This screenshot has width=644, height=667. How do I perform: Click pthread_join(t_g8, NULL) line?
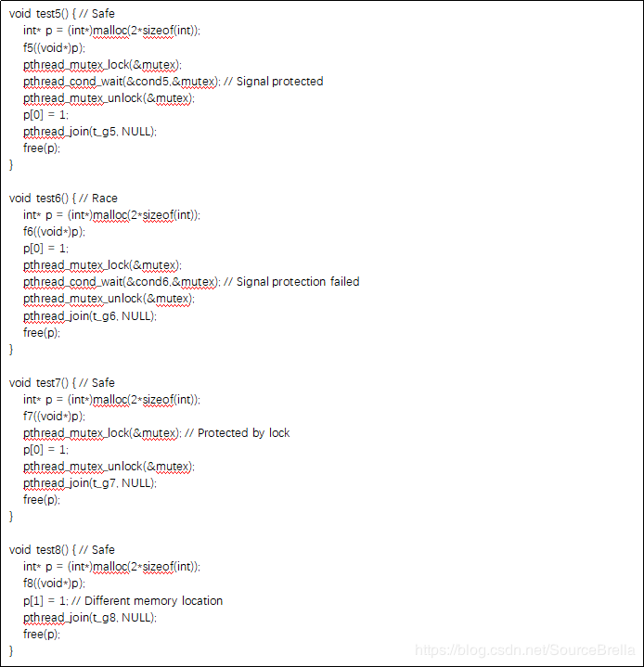coord(90,617)
